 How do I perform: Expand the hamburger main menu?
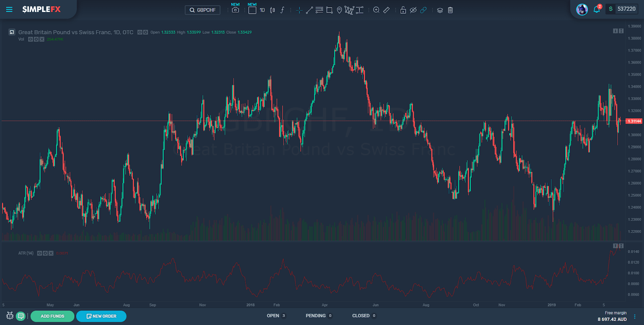point(9,9)
